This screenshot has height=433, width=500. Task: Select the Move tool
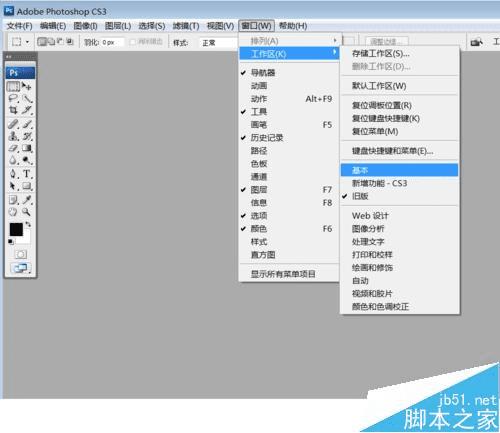pos(27,87)
